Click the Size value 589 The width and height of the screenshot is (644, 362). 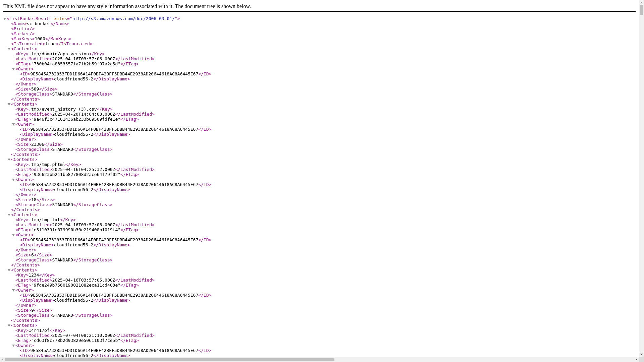coord(35,89)
